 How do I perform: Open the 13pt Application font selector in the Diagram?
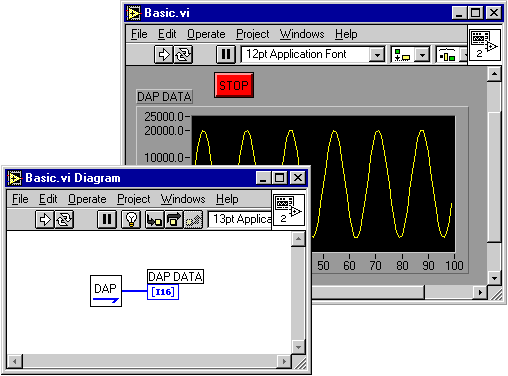point(240,220)
